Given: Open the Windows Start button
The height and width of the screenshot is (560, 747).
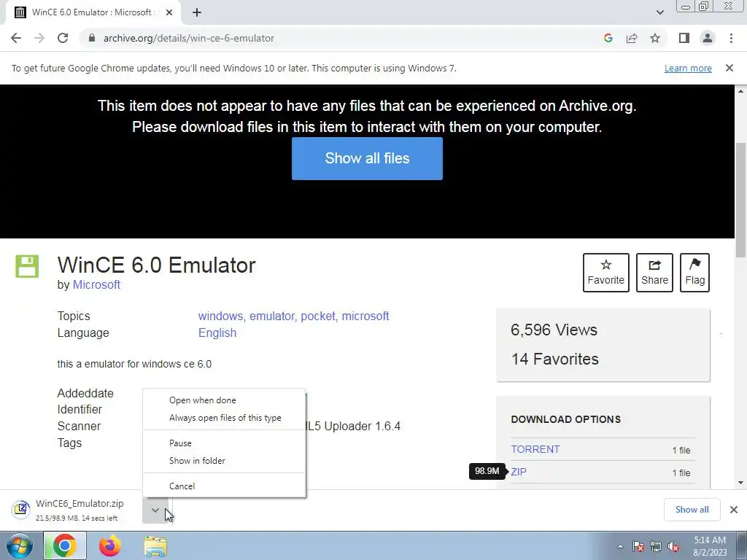Looking at the screenshot, I should pyautogui.click(x=19, y=545).
